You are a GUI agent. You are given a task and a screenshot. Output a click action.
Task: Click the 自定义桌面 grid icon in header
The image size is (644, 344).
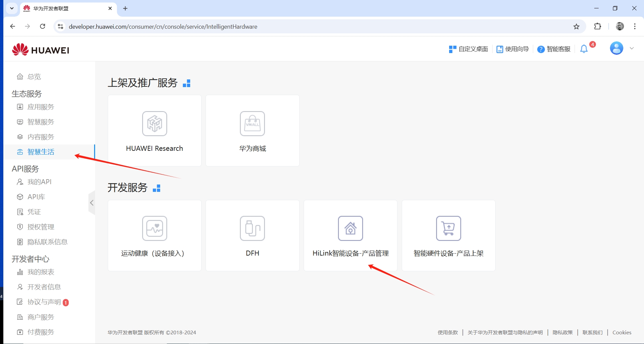[x=452, y=49]
